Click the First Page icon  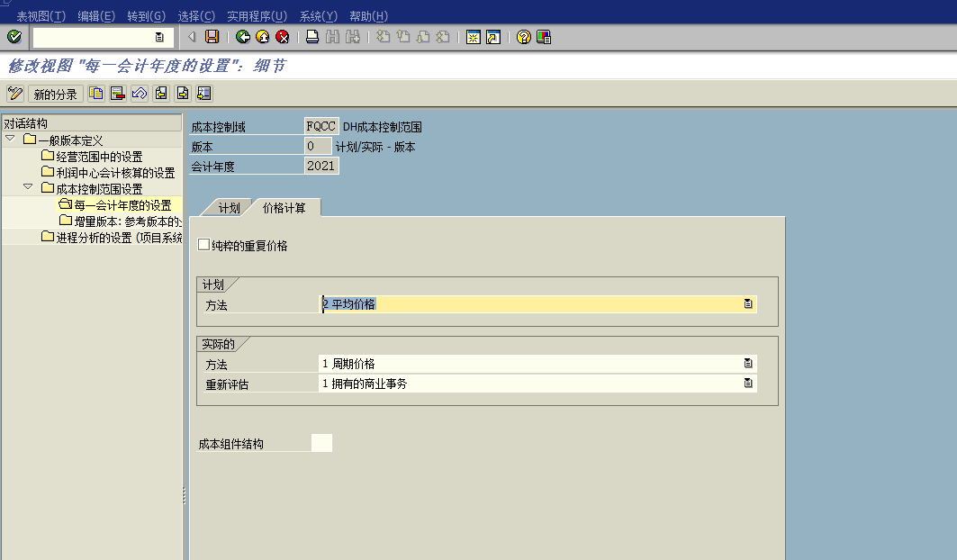coord(384,37)
